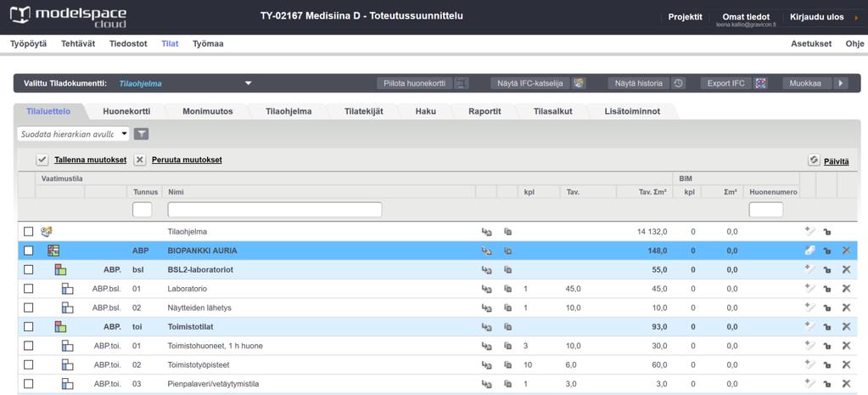Click Piilota huonekortti button
The width and height of the screenshot is (868, 395).
(415, 83)
